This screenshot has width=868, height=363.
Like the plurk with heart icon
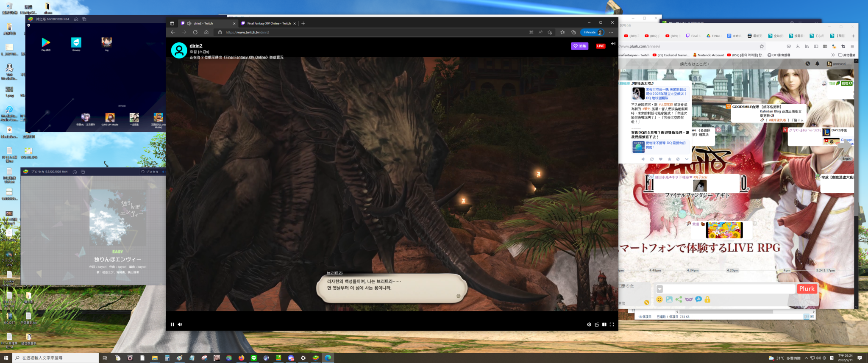(x=660, y=159)
